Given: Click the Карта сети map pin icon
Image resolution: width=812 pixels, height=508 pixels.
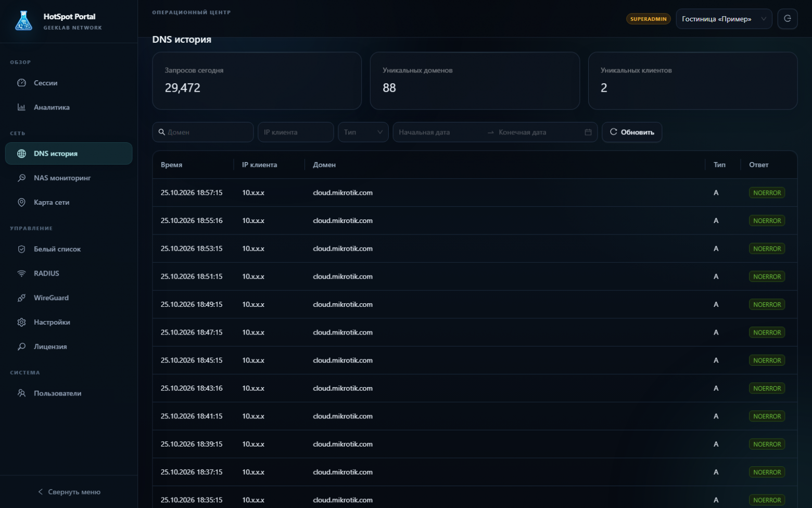Looking at the screenshot, I should tap(21, 202).
